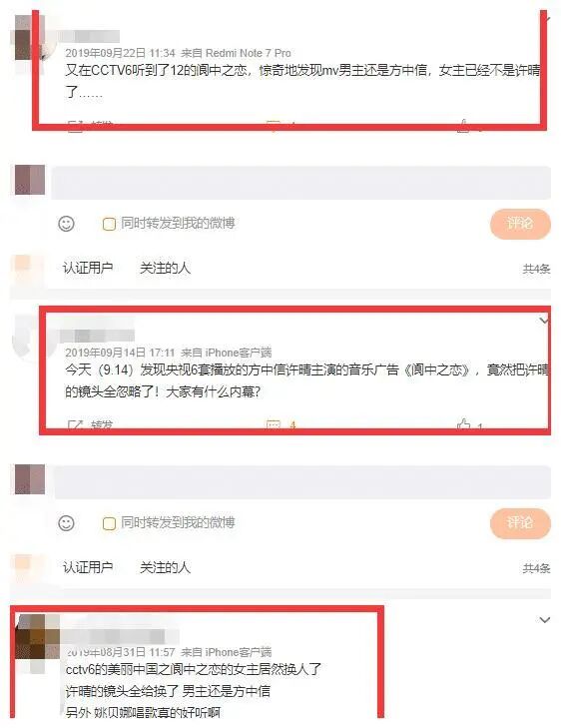Screen dimensions: 561x728
Task: Select second 关注的人 tab
Action: (165, 567)
